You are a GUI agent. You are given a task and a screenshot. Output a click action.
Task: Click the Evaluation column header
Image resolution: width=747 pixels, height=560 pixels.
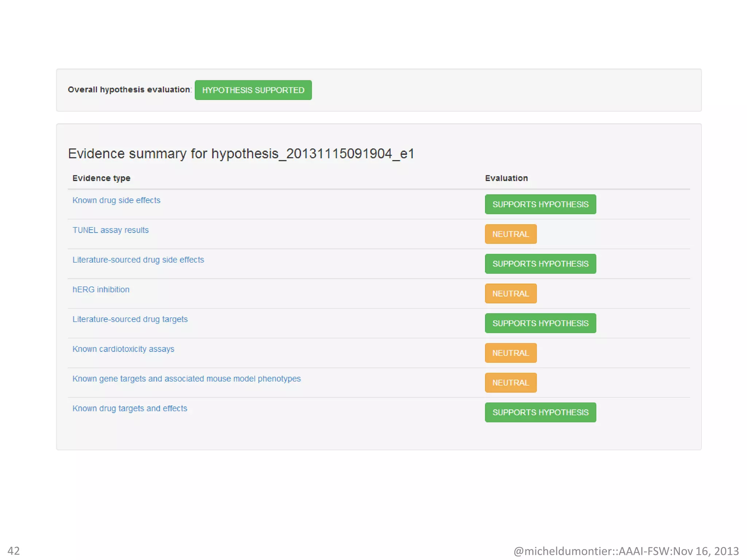point(506,178)
